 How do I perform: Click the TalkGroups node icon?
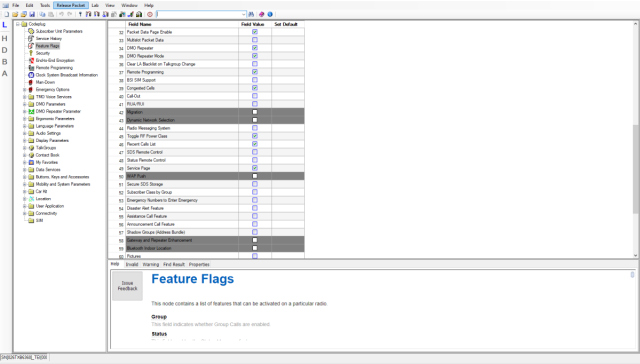31,148
